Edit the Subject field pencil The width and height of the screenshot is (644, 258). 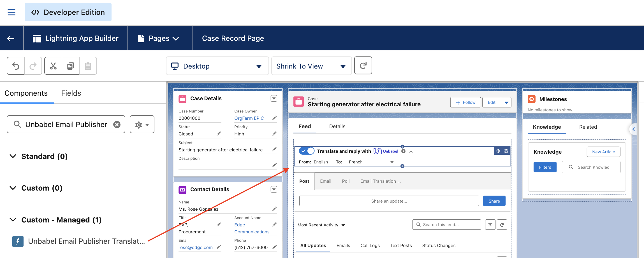tap(275, 149)
